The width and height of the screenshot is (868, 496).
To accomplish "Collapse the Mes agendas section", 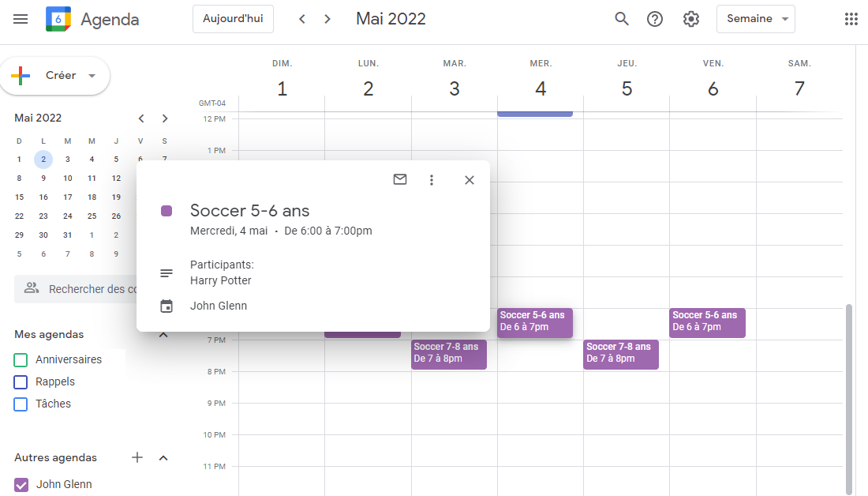I will click(163, 335).
